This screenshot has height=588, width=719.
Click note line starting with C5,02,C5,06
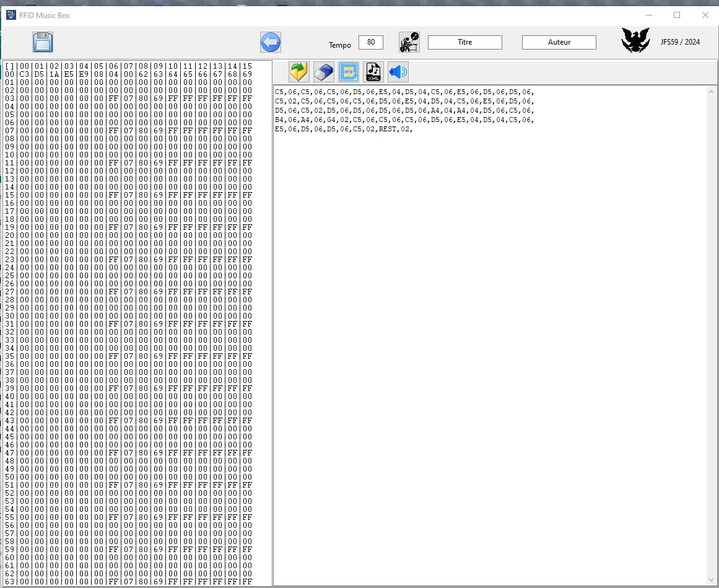(x=404, y=102)
